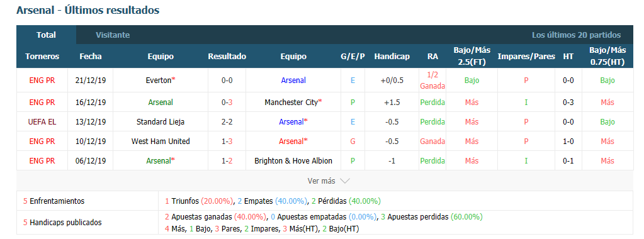Click the UEFA EL tournament label
Viewport: 644px width, 239px height.
pos(42,121)
